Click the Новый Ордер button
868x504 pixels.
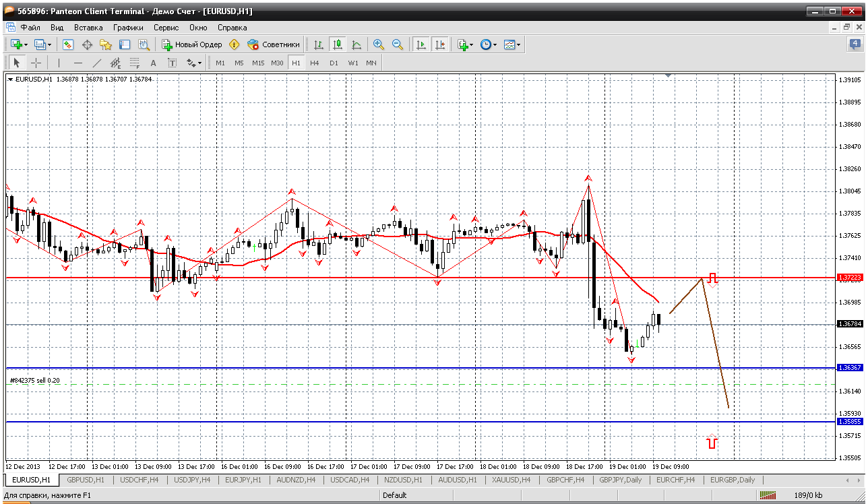click(x=191, y=44)
